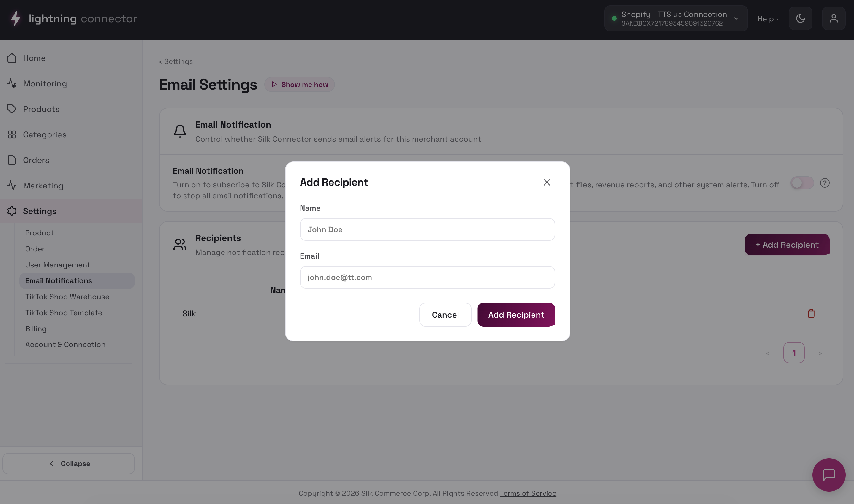854x504 pixels.
Task: Close the Add Recipient dialog with X
Action: pyautogui.click(x=547, y=182)
